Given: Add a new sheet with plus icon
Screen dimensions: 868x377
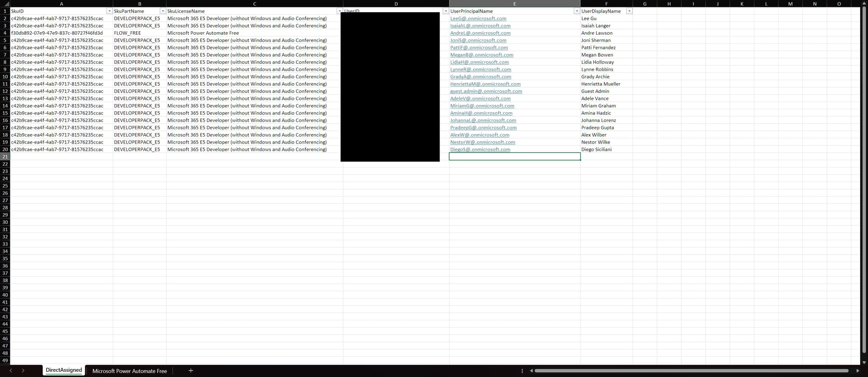Looking at the screenshot, I should 191,370.
